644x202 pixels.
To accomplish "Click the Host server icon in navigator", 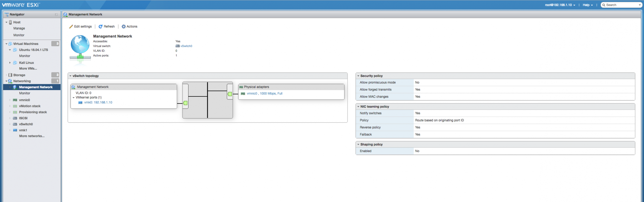I will click(x=10, y=22).
